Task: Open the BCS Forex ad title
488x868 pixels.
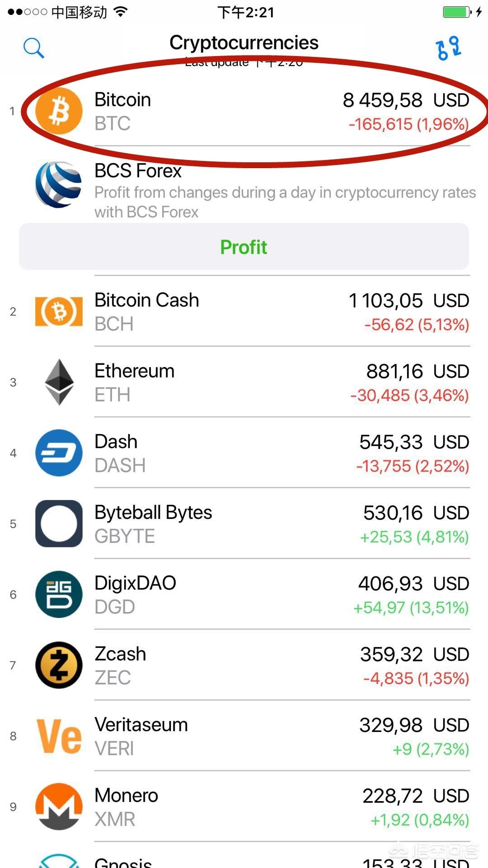Action: click(138, 171)
